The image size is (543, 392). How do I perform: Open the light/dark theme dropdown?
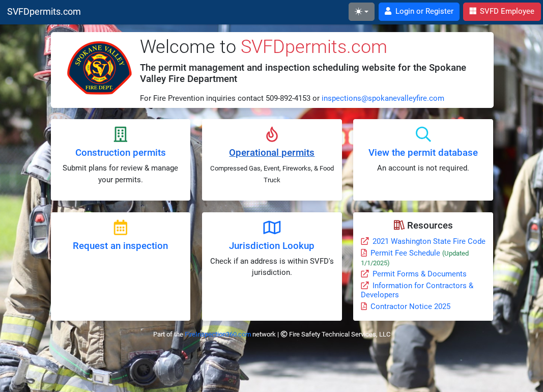point(361,11)
